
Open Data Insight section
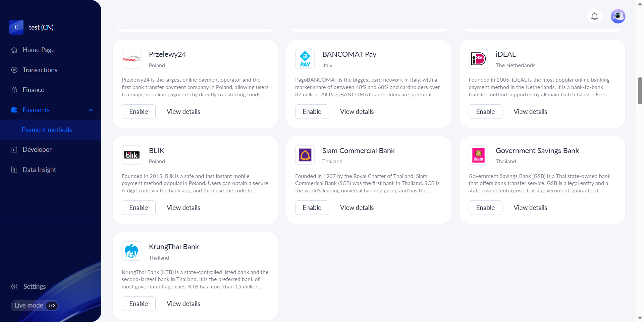pyautogui.click(x=39, y=170)
